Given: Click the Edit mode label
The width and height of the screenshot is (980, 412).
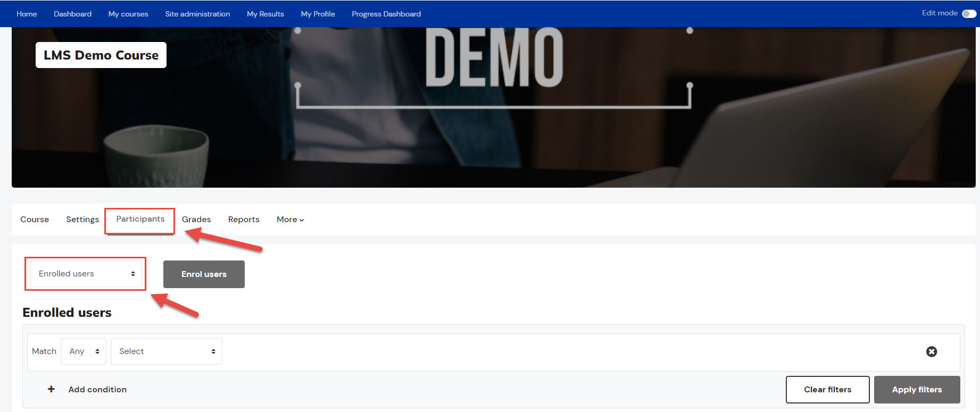Looking at the screenshot, I should point(940,13).
